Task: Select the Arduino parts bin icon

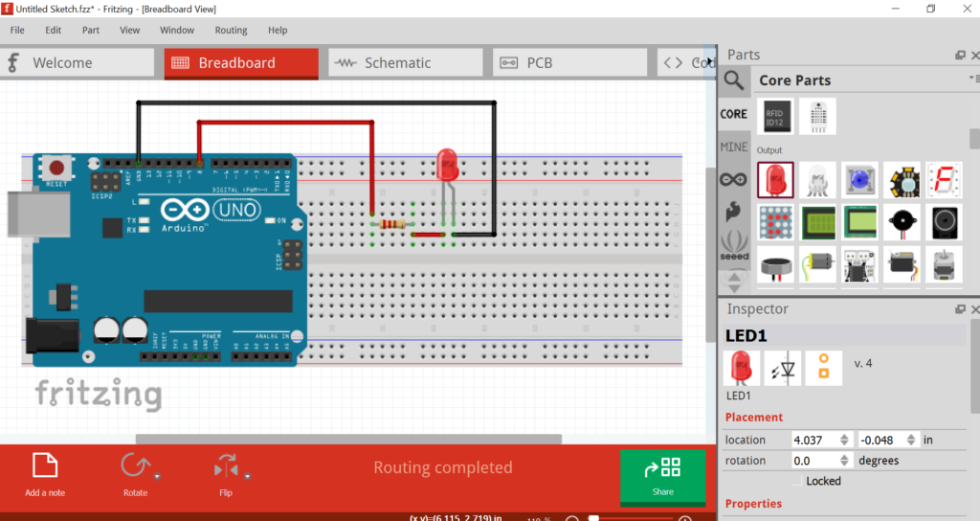Action: pyautogui.click(x=734, y=179)
